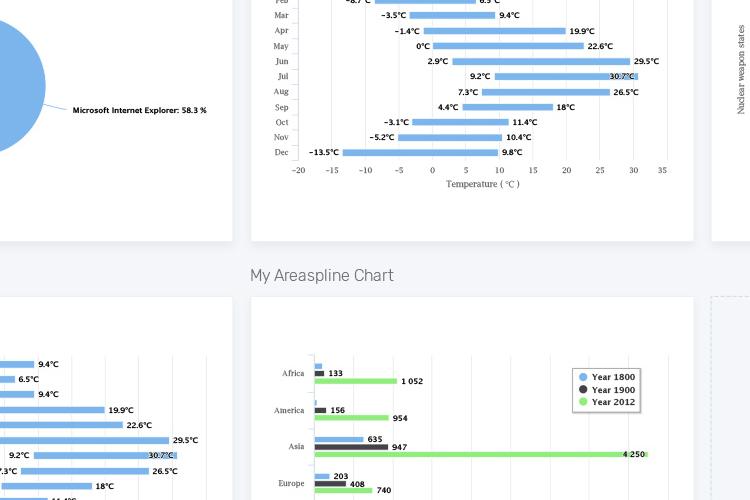750x500 pixels.
Task: Click the '10.4°C' data label
Action: 518,137
